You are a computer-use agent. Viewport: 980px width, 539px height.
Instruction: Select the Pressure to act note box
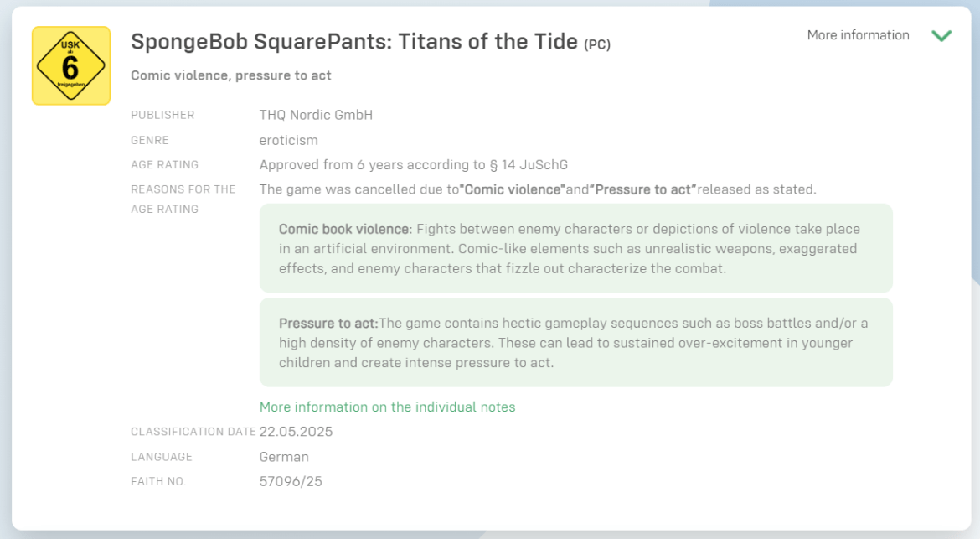(x=575, y=342)
